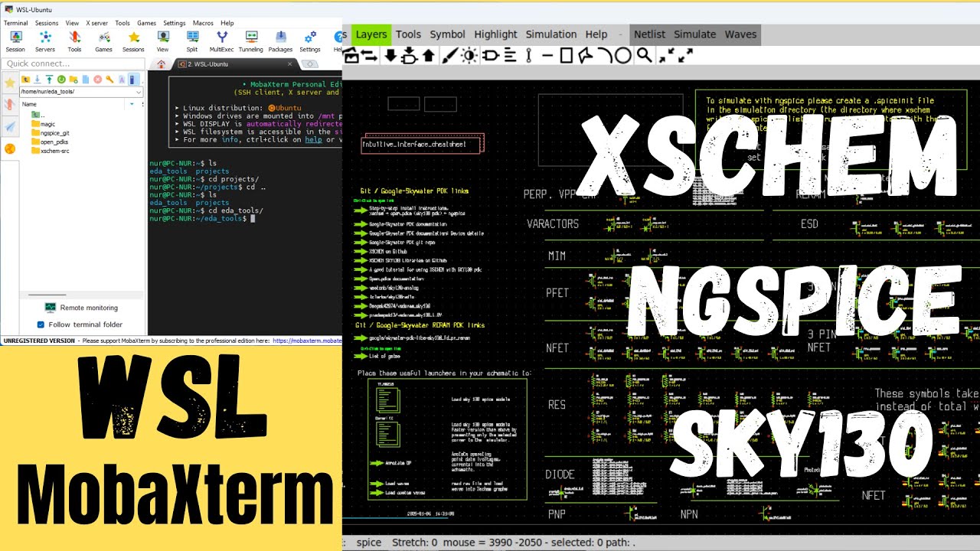Open the Macros menu in MobaXterm
The width and height of the screenshot is (980, 551).
(x=203, y=23)
